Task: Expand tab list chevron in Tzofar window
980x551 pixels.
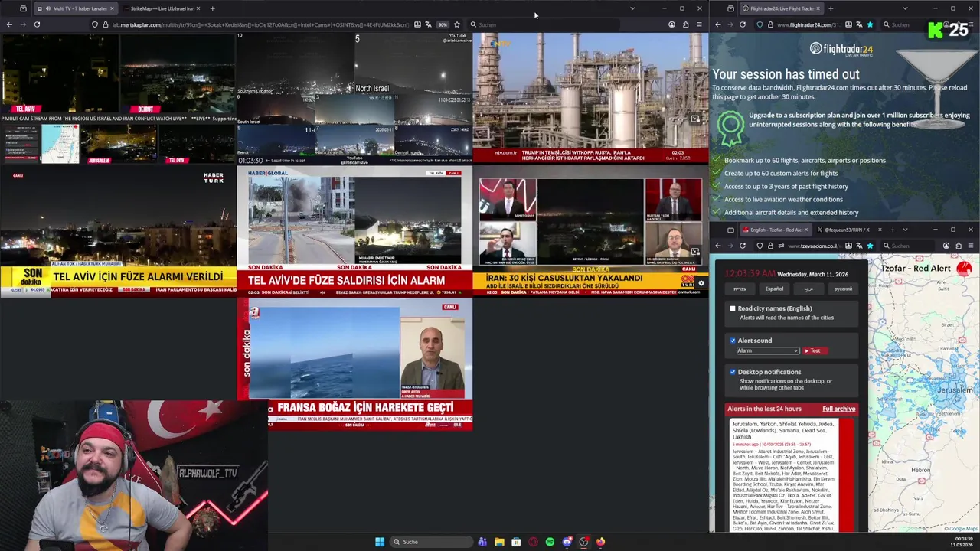Action: point(905,230)
